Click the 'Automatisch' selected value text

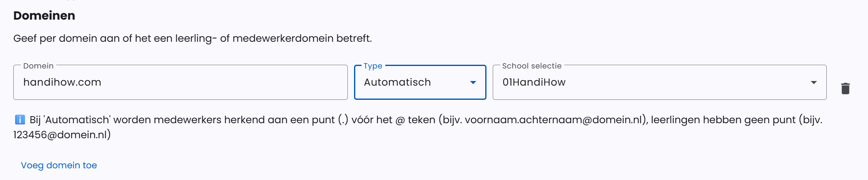[397, 82]
